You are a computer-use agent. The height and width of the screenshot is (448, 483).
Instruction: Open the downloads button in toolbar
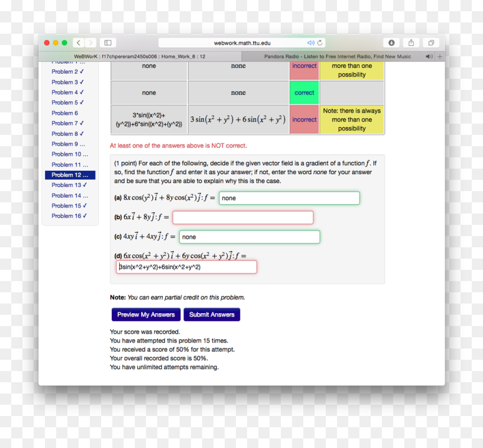391,43
